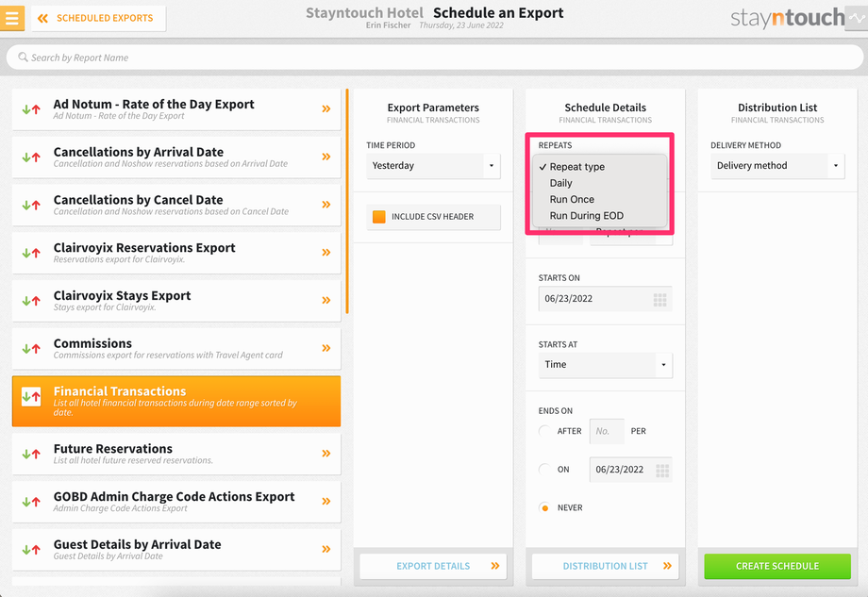Click the report list orange scrollbar

pos(347,202)
